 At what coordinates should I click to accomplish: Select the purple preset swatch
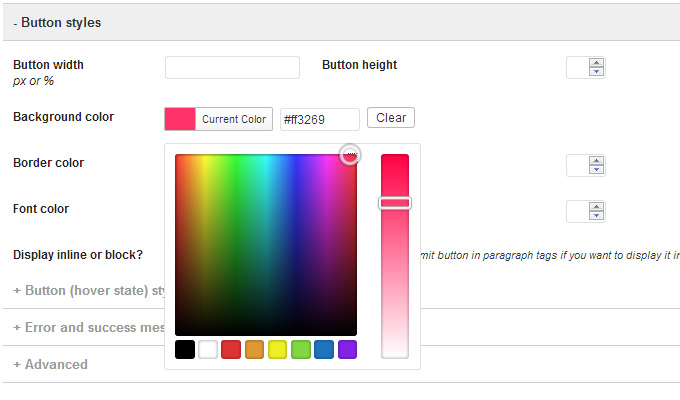tap(347, 349)
